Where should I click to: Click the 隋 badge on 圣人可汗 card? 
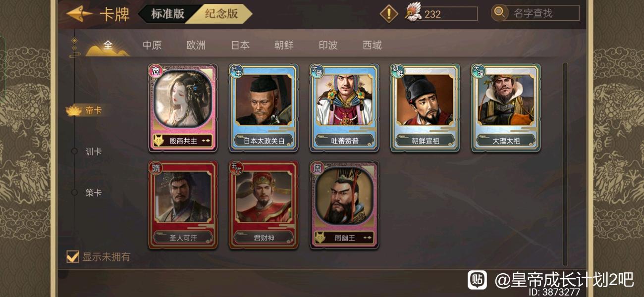pos(156,169)
